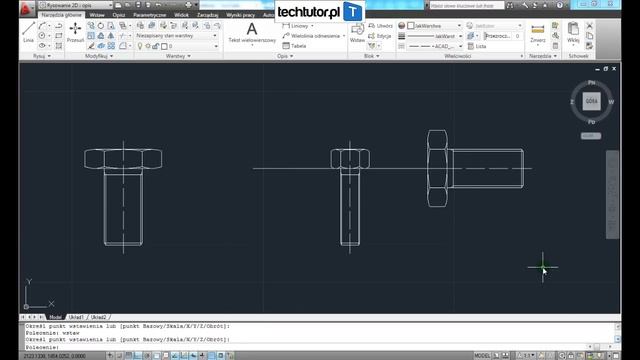Screen dimensions: 640x360
Task: Open the Parametryczne ribbon tab
Action: 149,15
